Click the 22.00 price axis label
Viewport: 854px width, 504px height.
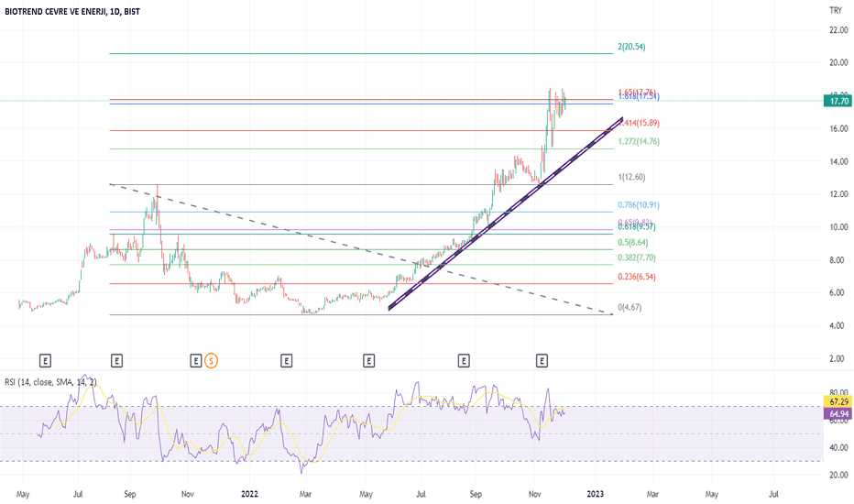(x=838, y=30)
